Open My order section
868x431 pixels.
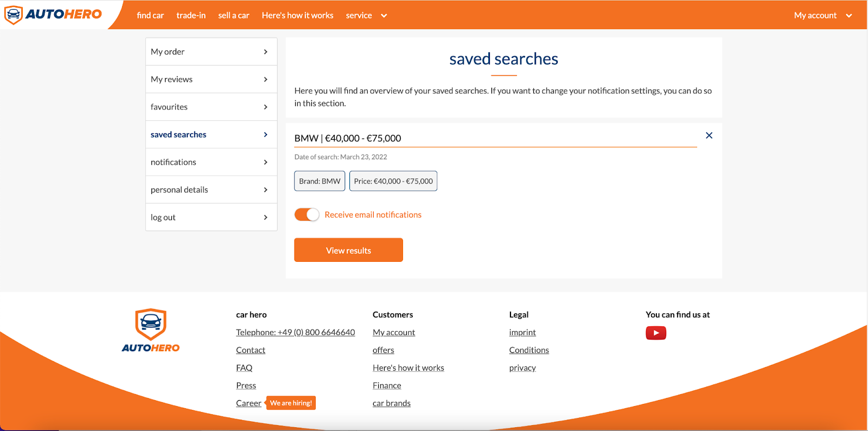tap(211, 52)
